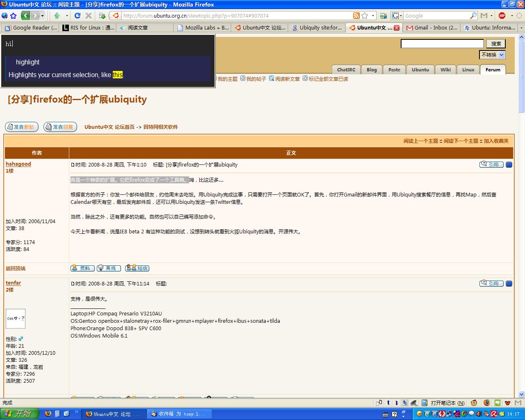
Task: Switch to Ubiquity site:for... tab
Action: click(x=317, y=27)
